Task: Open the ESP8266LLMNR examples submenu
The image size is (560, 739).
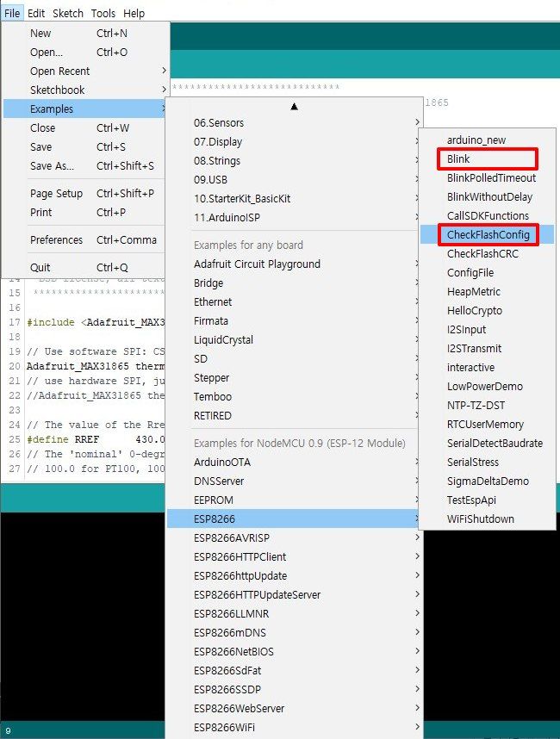Action: [x=294, y=613]
